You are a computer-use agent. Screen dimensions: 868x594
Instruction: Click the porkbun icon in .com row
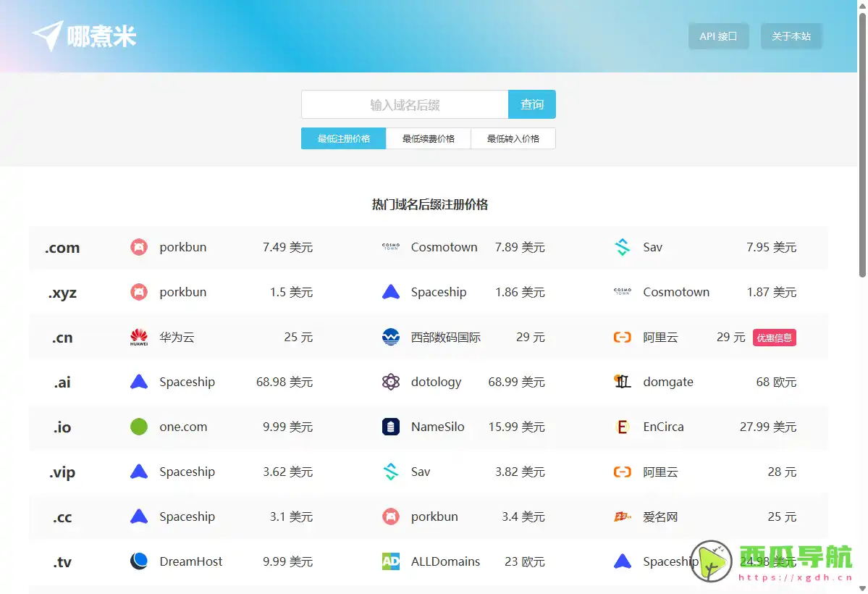[139, 247]
